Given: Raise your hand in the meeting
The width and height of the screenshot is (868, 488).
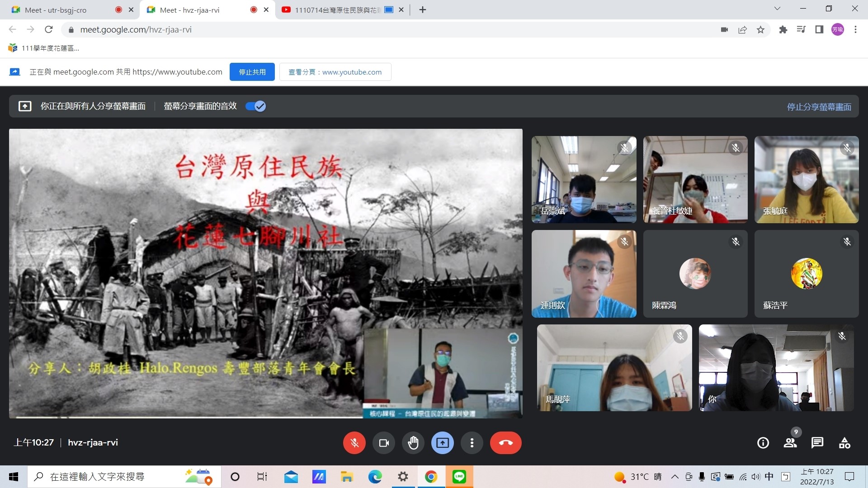Looking at the screenshot, I should 413,443.
